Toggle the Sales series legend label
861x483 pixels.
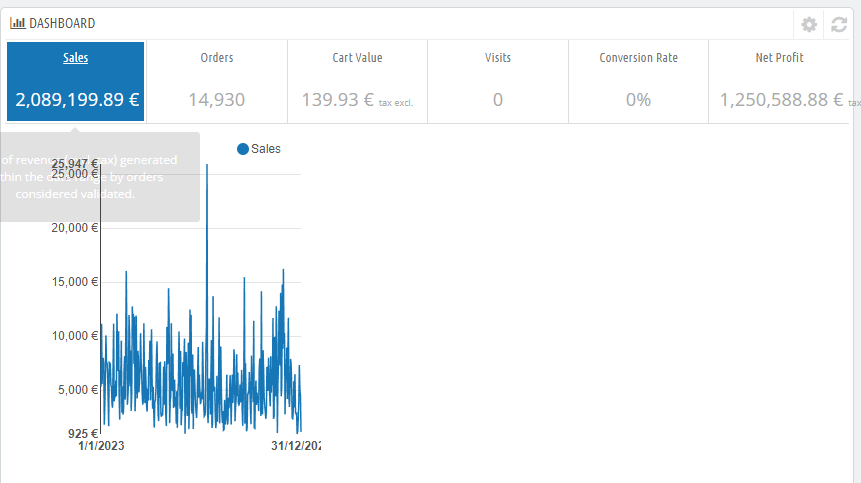266,149
